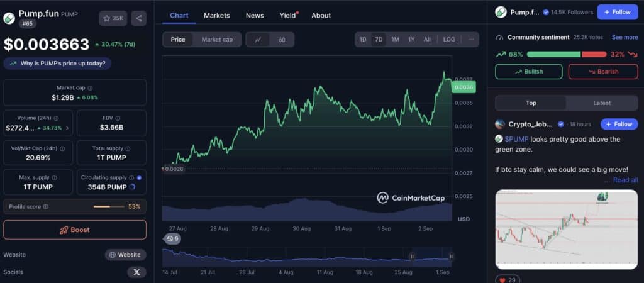The width and height of the screenshot is (644, 283).
Task: Click Read all on the post
Action: 626,180
